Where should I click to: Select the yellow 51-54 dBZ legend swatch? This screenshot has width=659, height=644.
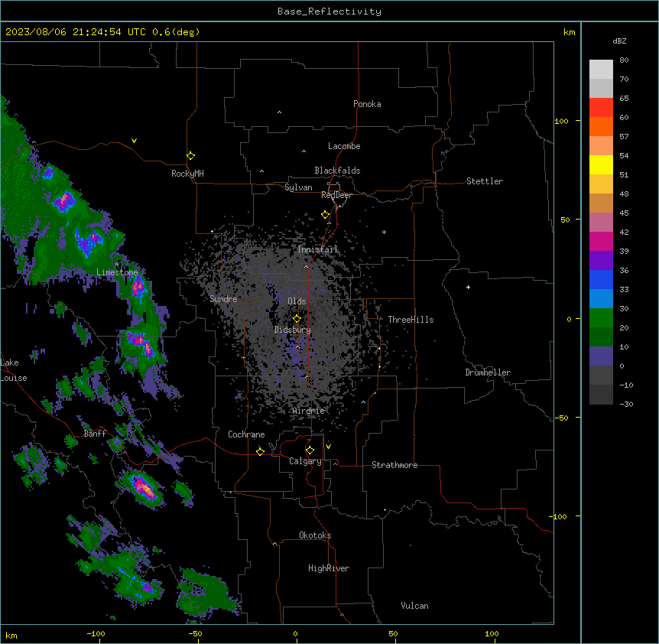click(x=601, y=164)
